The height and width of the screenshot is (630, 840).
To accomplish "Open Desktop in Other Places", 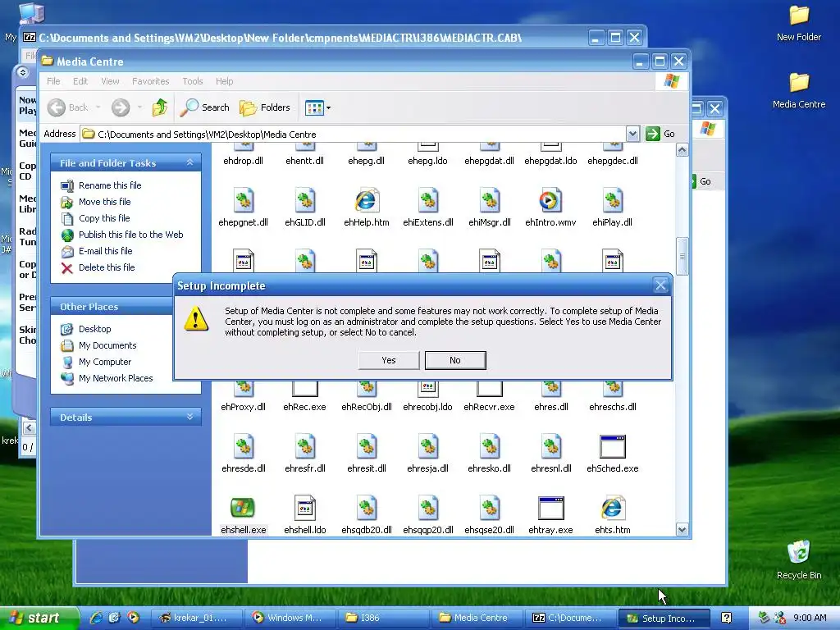I will tap(94, 329).
